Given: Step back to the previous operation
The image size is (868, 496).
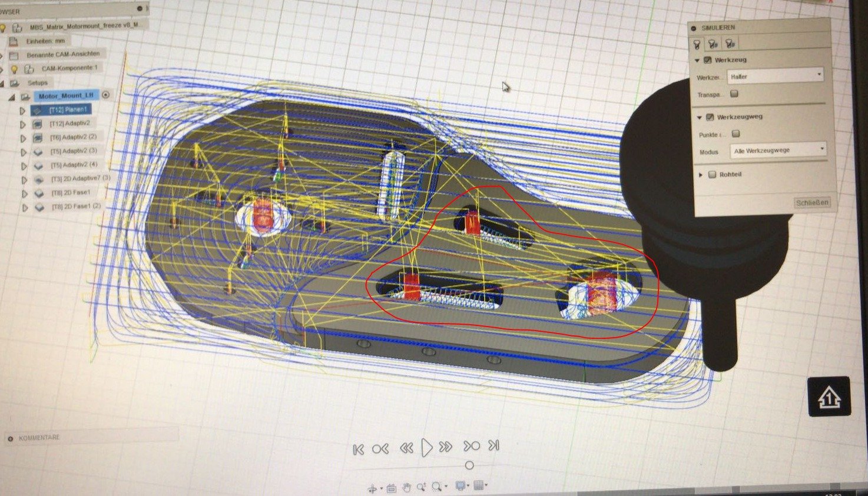Looking at the screenshot, I should (x=380, y=449).
